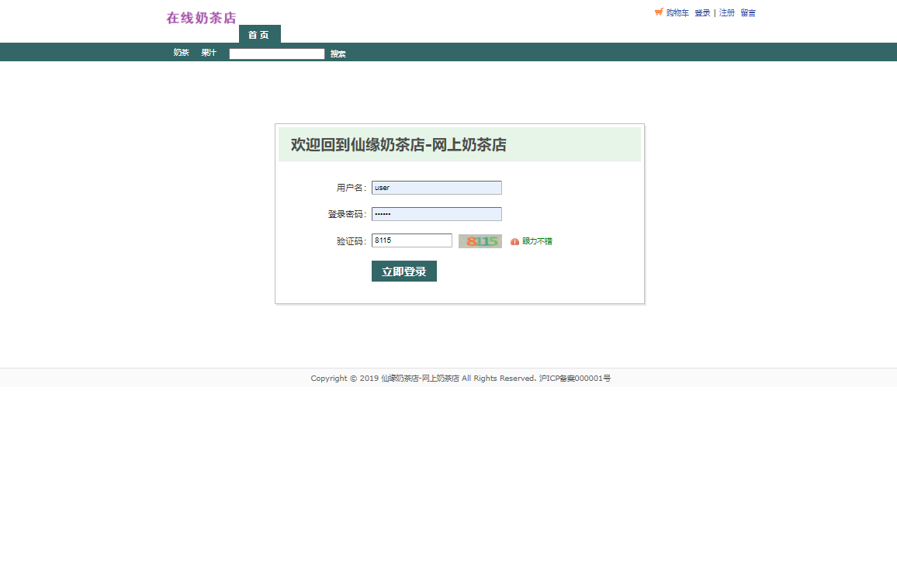The height and width of the screenshot is (588, 897).
Task: Select the masked password input field
Action: [x=436, y=213]
